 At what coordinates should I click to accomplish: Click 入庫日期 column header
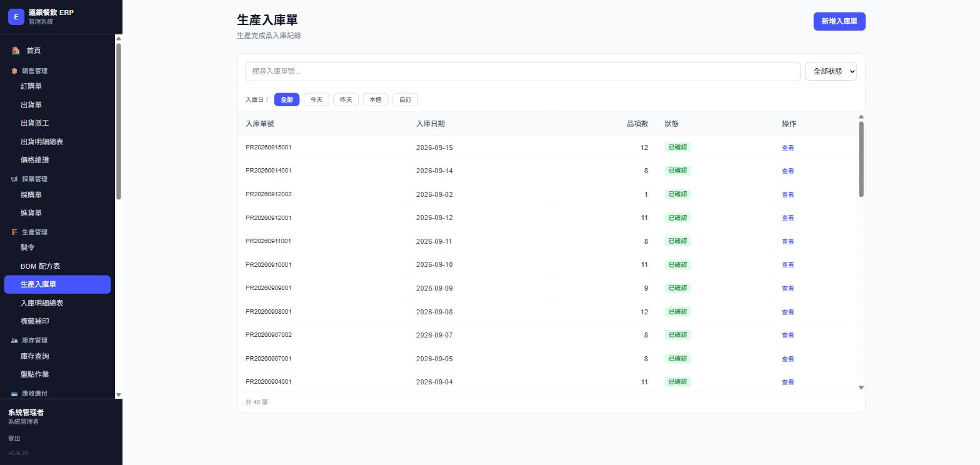(431, 124)
